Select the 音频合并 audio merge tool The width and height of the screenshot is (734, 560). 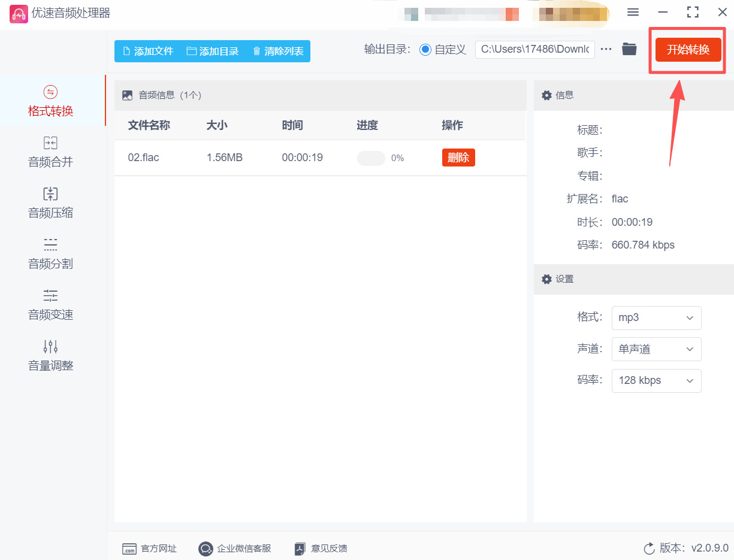tap(51, 152)
